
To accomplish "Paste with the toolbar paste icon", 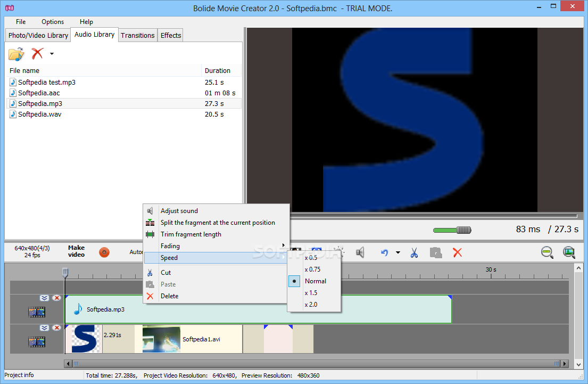I will 436,252.
